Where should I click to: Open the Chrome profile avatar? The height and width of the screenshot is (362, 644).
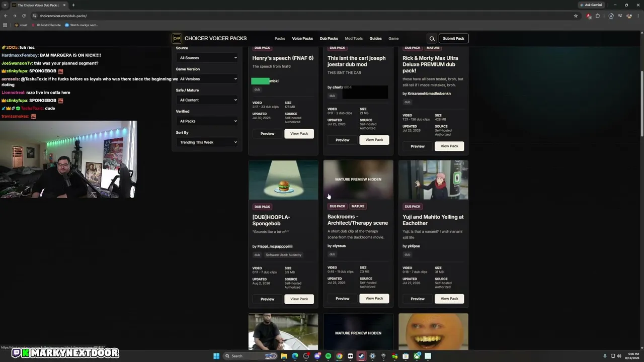point(629,16)
